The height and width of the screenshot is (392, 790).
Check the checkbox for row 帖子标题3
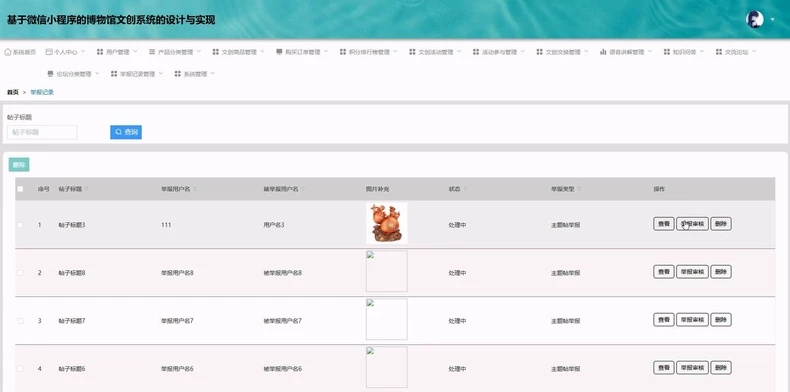[x=20, y=225]
